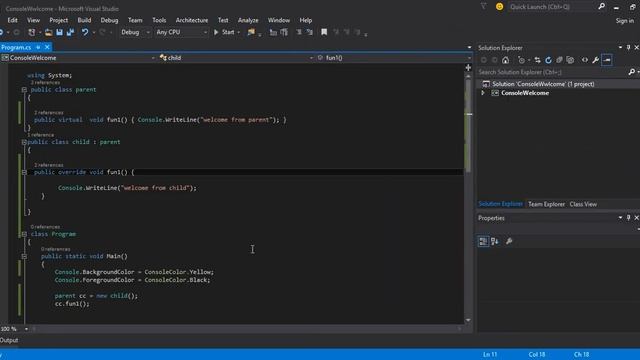640x360 pixels.
Task: Expand the ConsoleWelcome project node
Action: click(x=483, y=93)
